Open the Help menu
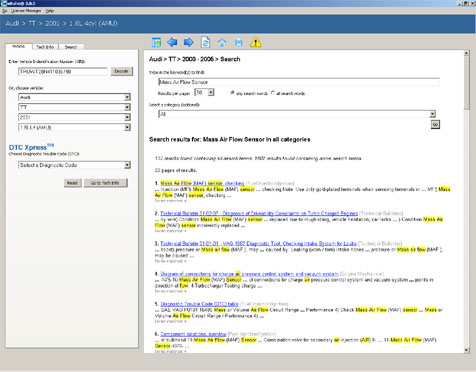Screen dimensions: 476x372 pyautogui.click(x=50, y=11)
